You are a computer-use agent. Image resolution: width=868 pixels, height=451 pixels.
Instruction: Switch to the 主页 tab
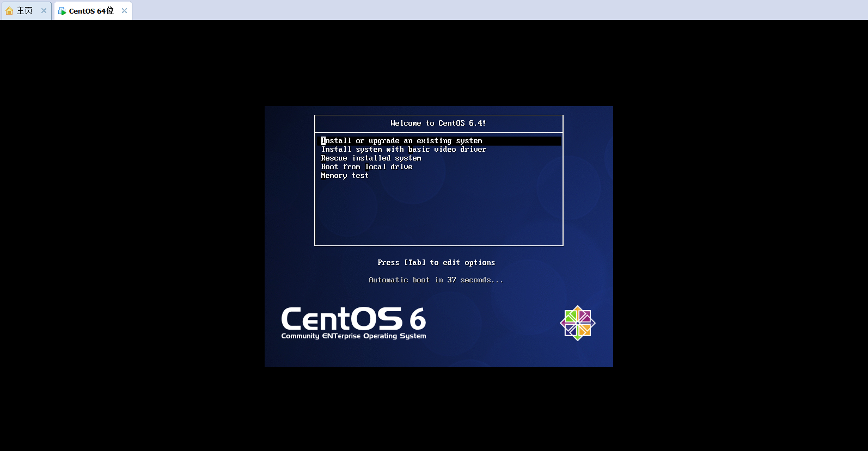25,11
